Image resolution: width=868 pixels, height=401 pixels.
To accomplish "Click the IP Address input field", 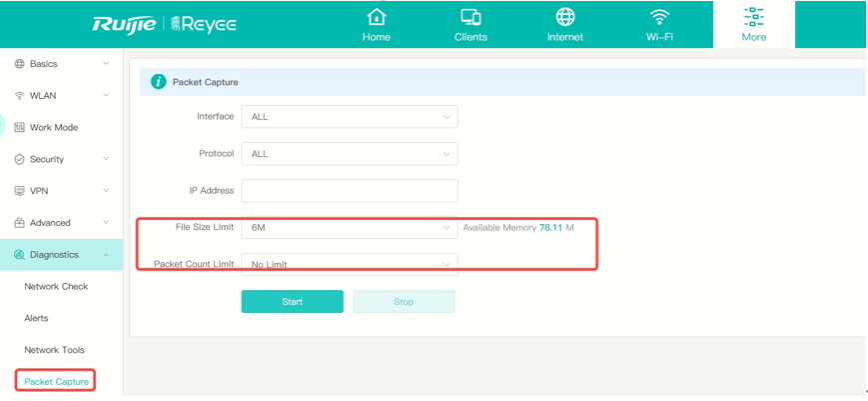I will (x=349, y=191).
